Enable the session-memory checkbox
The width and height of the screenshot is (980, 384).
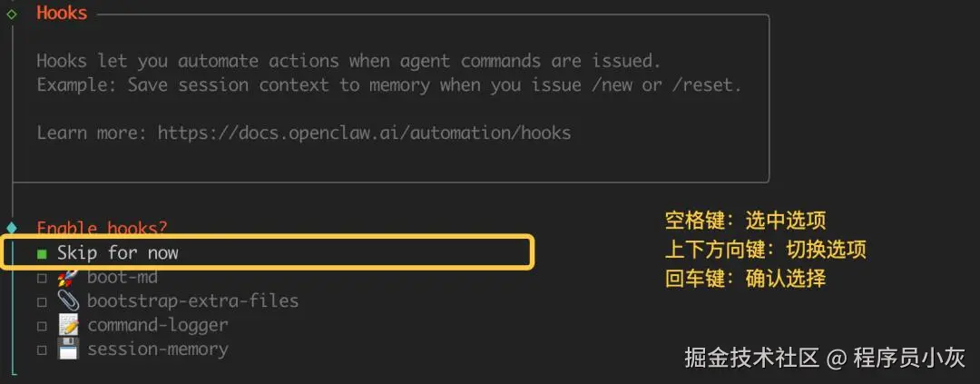tap(42, 350)
